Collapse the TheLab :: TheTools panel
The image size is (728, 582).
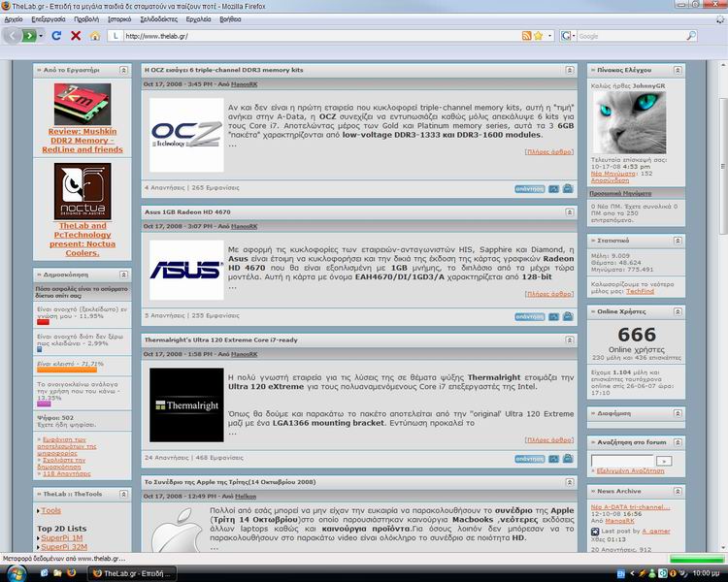123,494
